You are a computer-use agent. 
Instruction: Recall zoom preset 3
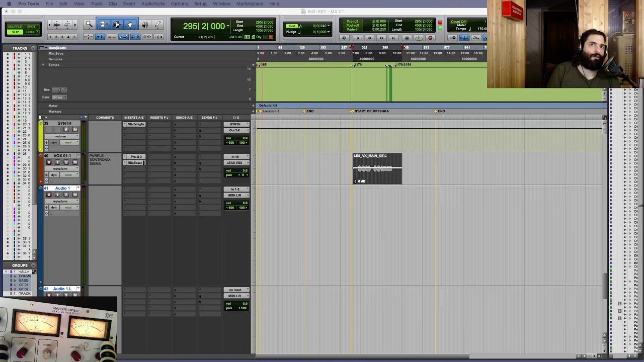(62, 37)
